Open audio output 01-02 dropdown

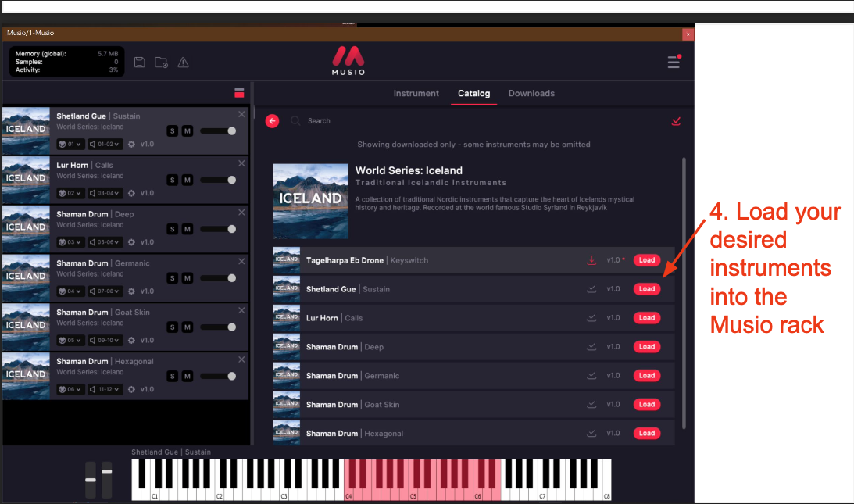(x=105, y=145)
